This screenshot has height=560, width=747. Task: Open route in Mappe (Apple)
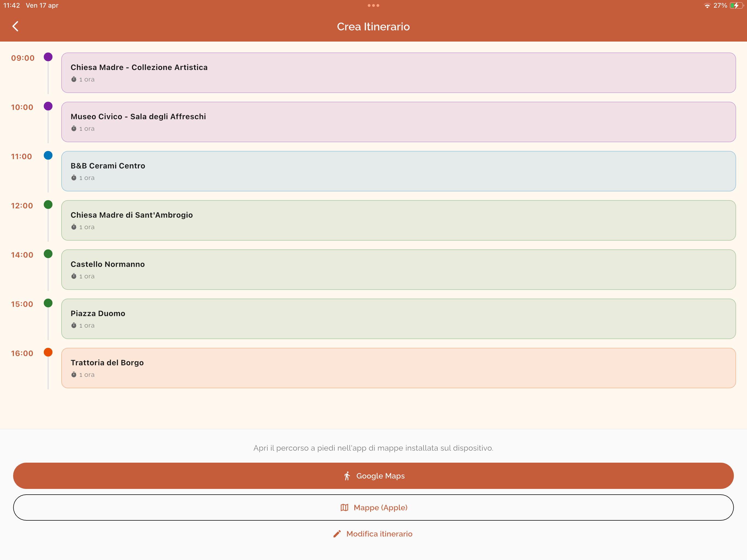coord(373,508)
